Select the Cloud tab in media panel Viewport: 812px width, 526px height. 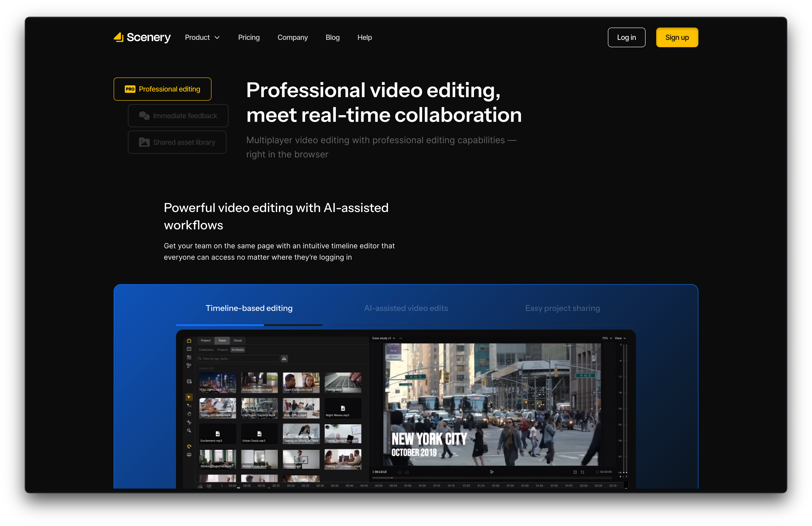pos(238,340)
